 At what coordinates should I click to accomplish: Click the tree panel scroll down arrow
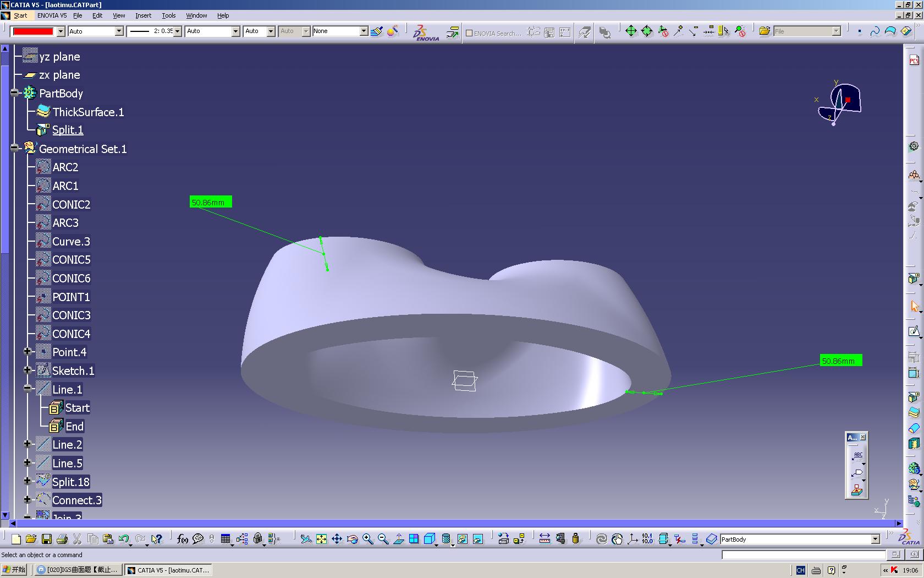[5, 515]
